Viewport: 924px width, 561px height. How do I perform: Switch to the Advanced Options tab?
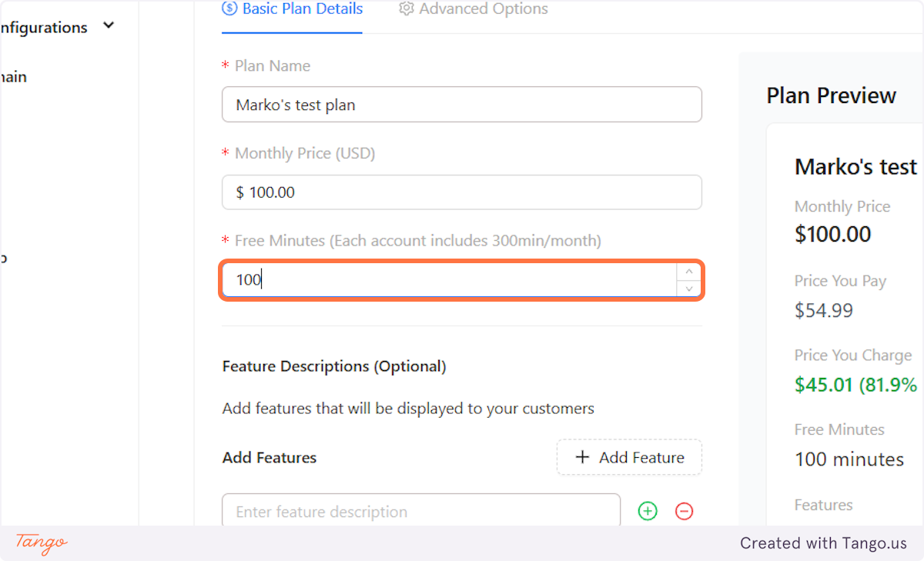point(472,8)
